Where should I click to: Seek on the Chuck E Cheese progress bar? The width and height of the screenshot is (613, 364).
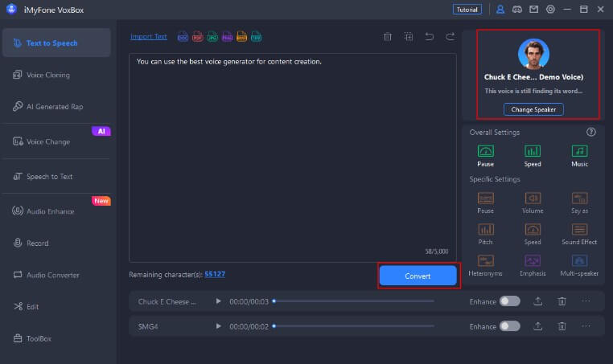[x=353, y=301]
